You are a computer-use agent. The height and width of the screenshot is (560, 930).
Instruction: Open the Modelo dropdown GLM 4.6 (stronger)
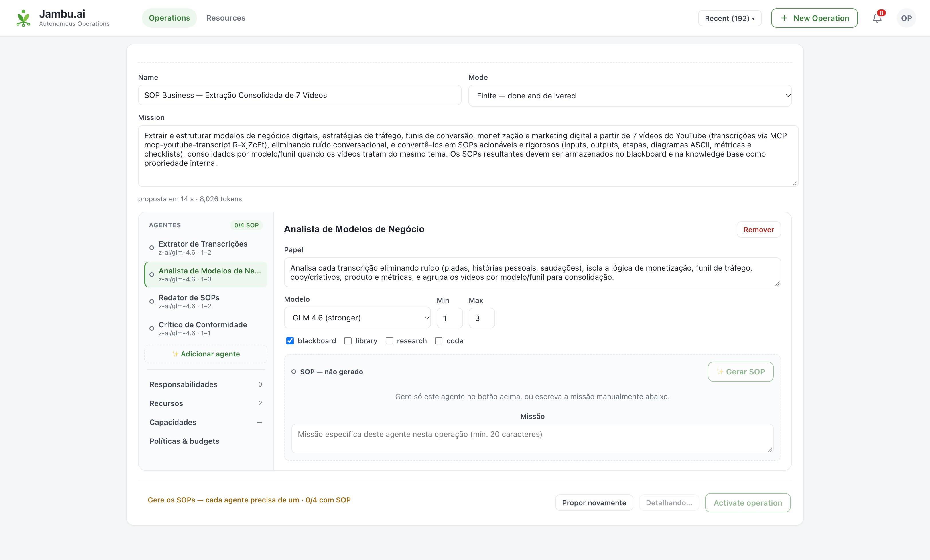tap(357, 318)
